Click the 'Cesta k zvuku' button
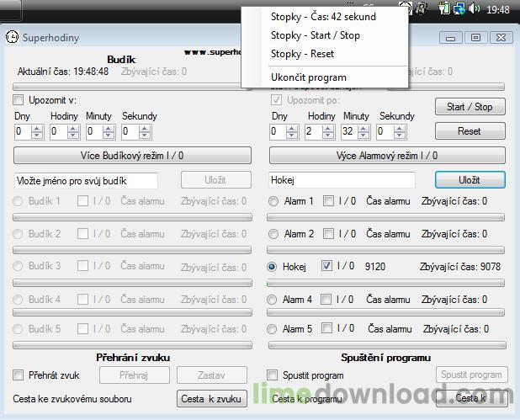Viewport: 520px width, 420px height. click(212, 399)
